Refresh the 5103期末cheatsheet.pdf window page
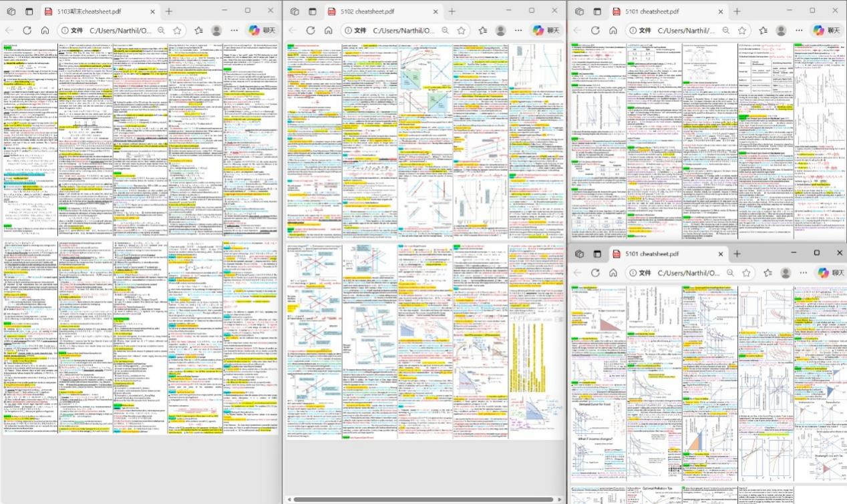The image size is (847, 504). (x=27, y=31)
